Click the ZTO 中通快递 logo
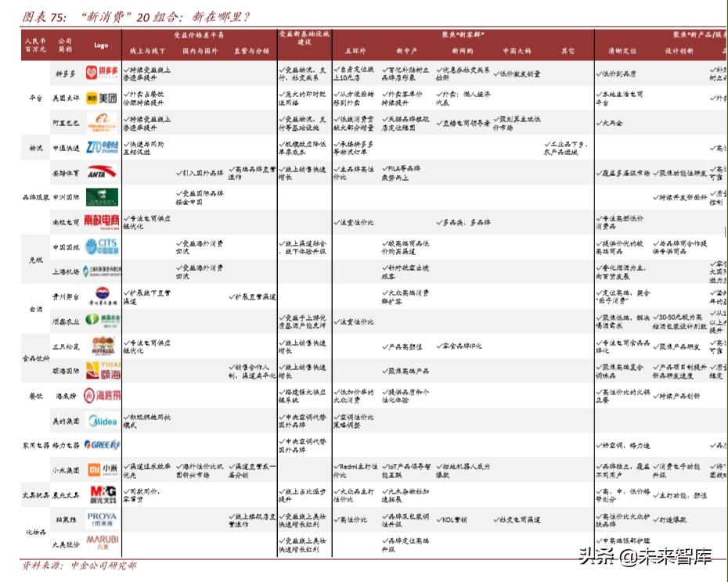This screenshot has height=582, width=728. [102, 145]
